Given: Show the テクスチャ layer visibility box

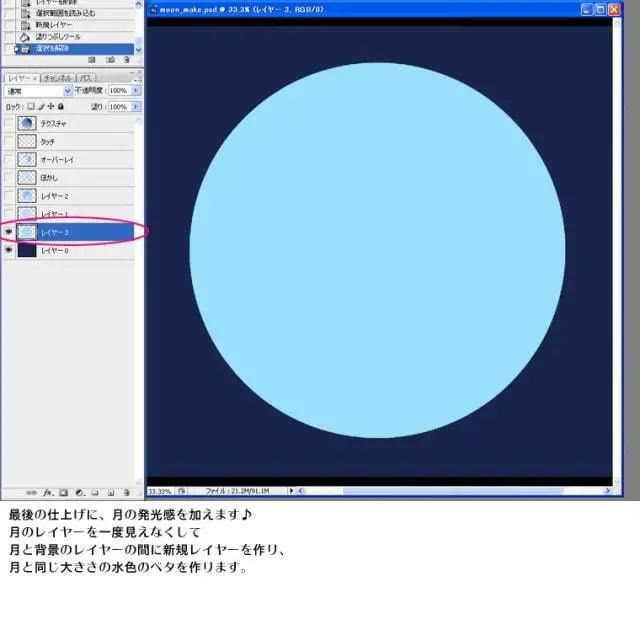Looking at the screenshot, I should tap(9, 123).
